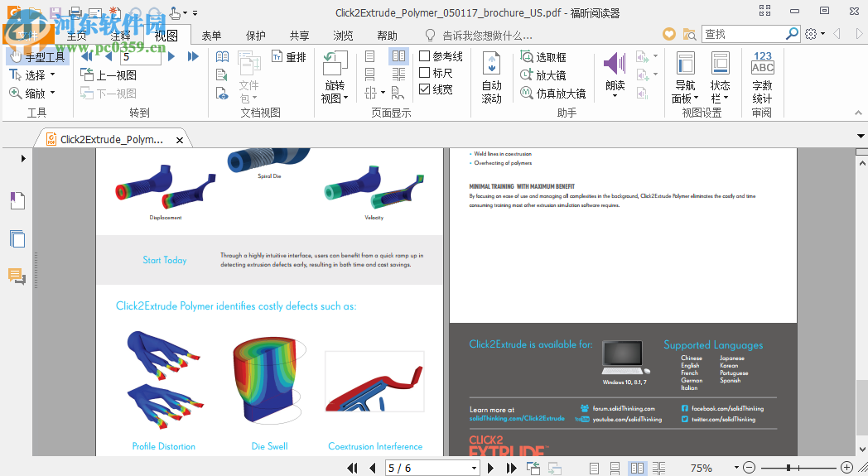Toggle facing pages view in ribbon
The image size is (868, 476).
coord(398,56)
